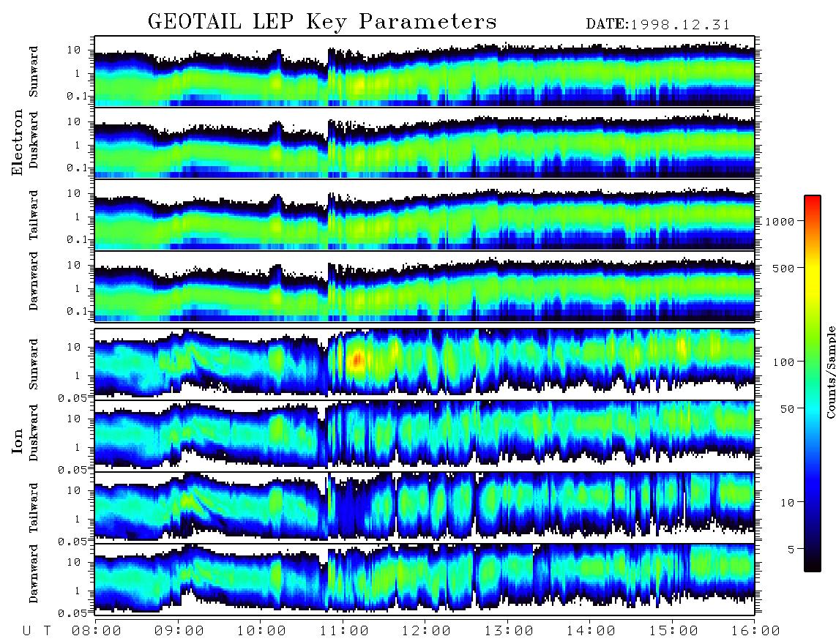
Task: Click the color bar legend
Action: (813, 383)
